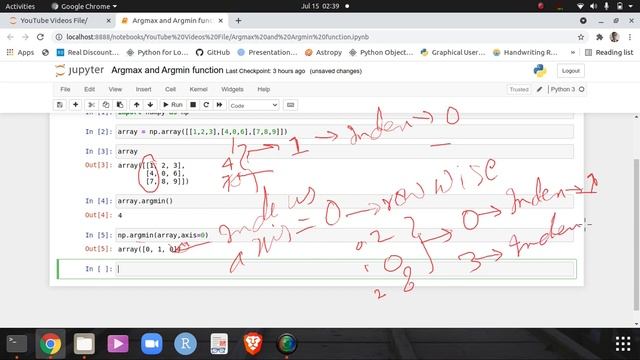Restart kernel and run all icon

point(219,105)
